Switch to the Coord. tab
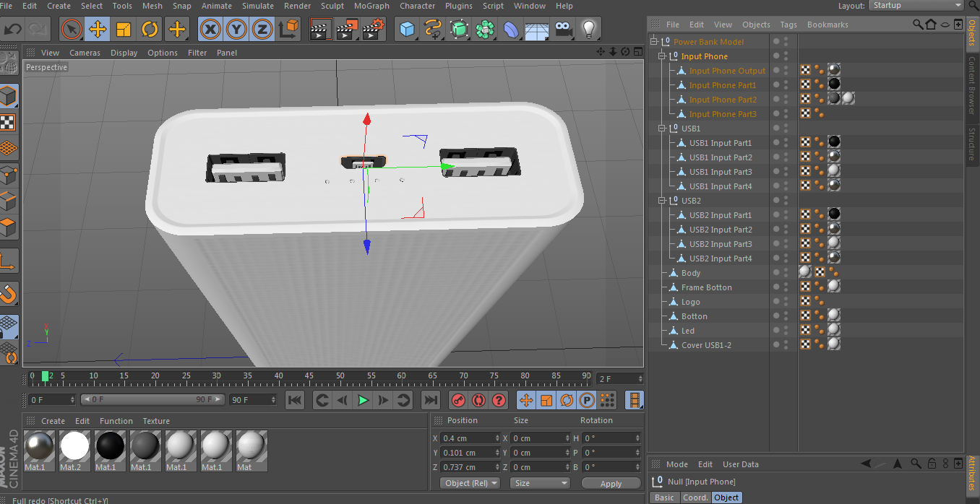 pos(695,498)
